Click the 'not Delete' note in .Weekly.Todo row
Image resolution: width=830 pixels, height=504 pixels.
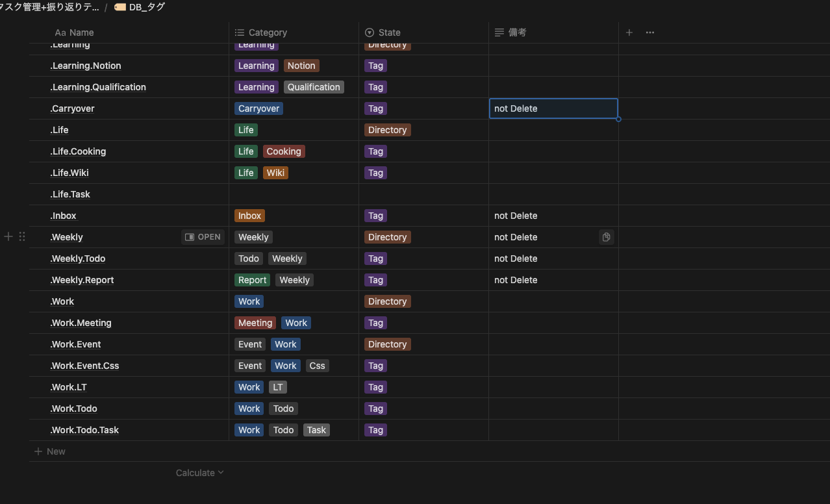click(x=516, y=258)
